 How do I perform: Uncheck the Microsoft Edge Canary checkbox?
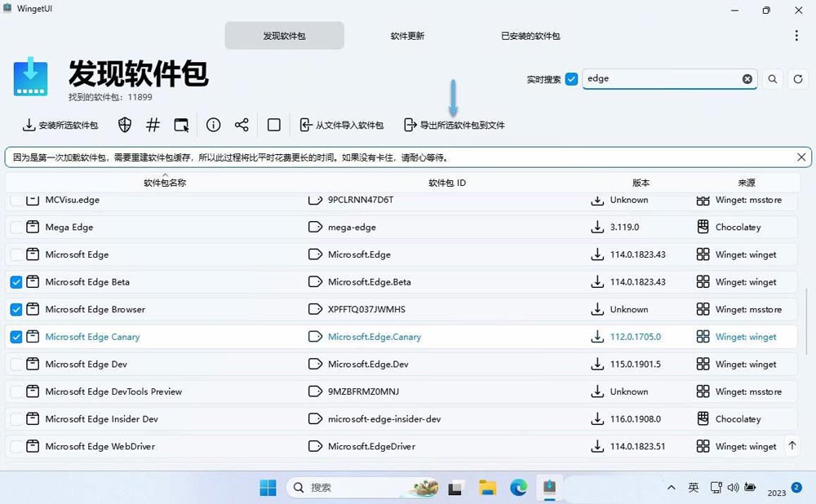coord(16,337)
